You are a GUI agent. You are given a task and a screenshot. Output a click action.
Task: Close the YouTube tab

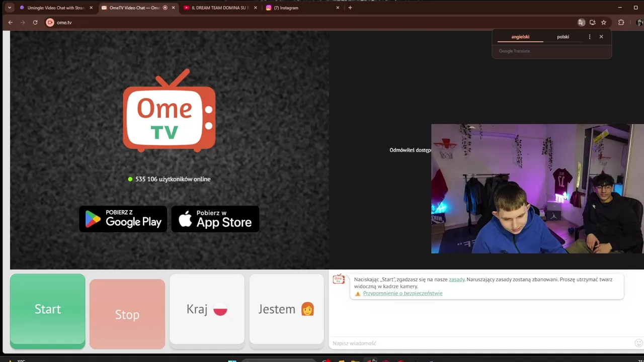pos(256,8)
